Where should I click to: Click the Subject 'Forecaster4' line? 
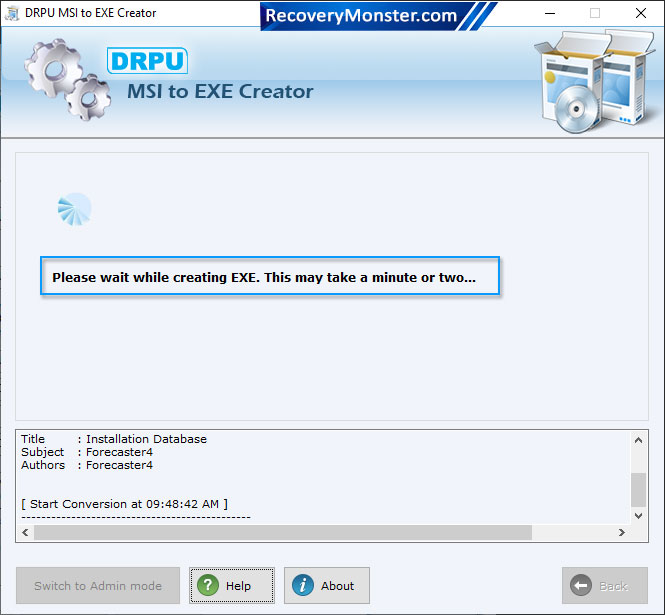[87, 452]
